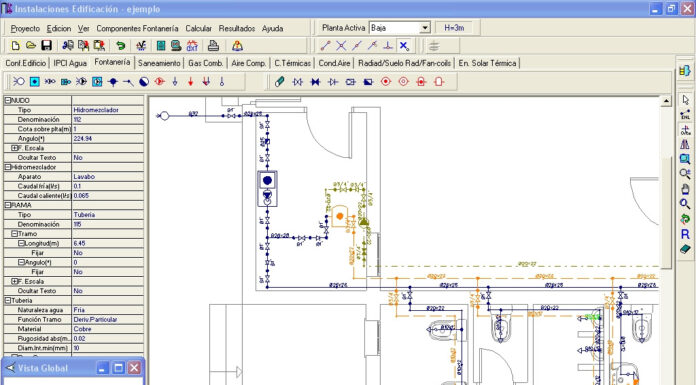Click the Cobre value of Material

coord(108,329)
